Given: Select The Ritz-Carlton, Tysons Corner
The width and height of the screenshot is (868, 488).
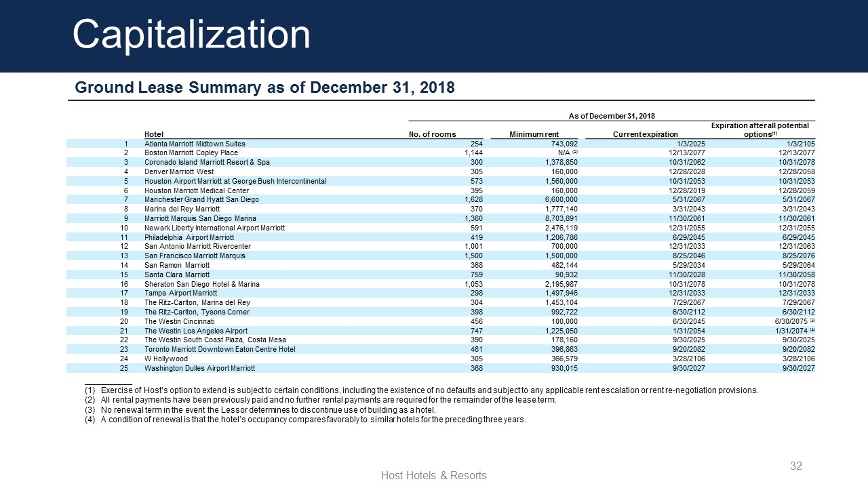Looking at the screenshot, I should coord(197,312).
